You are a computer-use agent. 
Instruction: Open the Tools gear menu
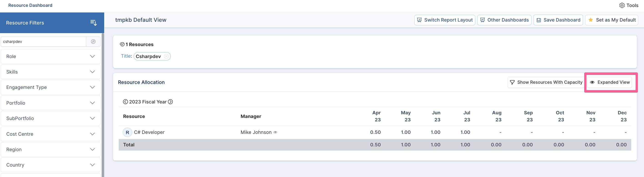629,5
